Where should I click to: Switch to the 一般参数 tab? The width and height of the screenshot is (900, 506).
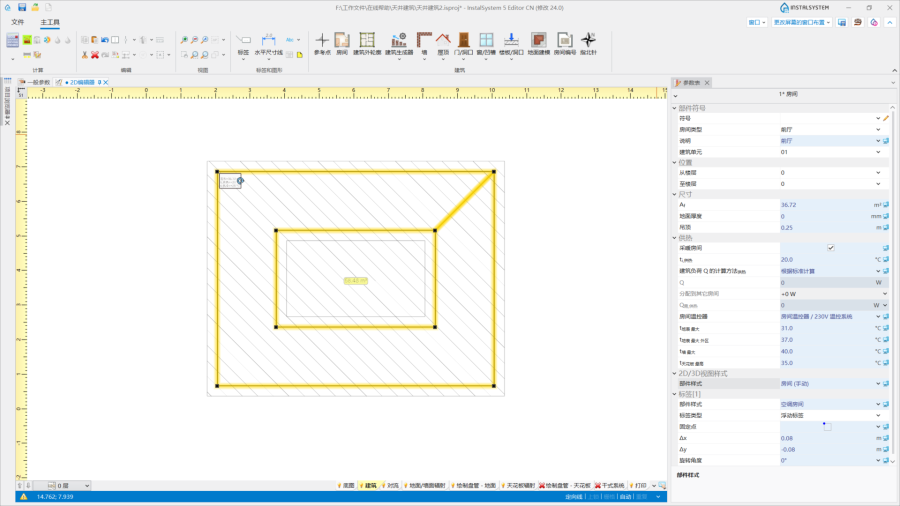pyautogui.click(x=37, y=82)
